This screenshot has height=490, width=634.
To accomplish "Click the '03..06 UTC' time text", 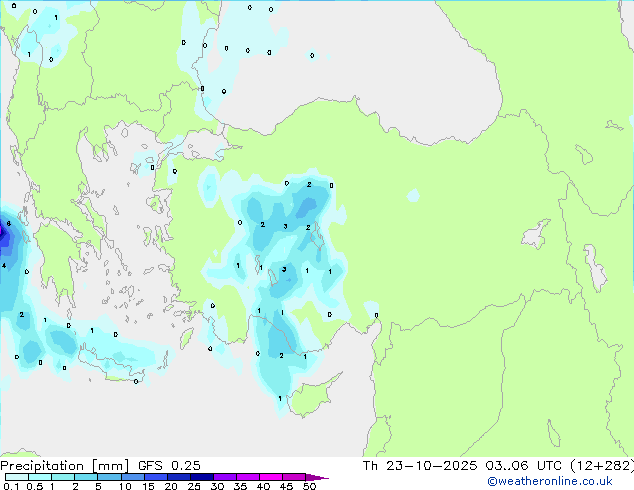I will point(524,466).
